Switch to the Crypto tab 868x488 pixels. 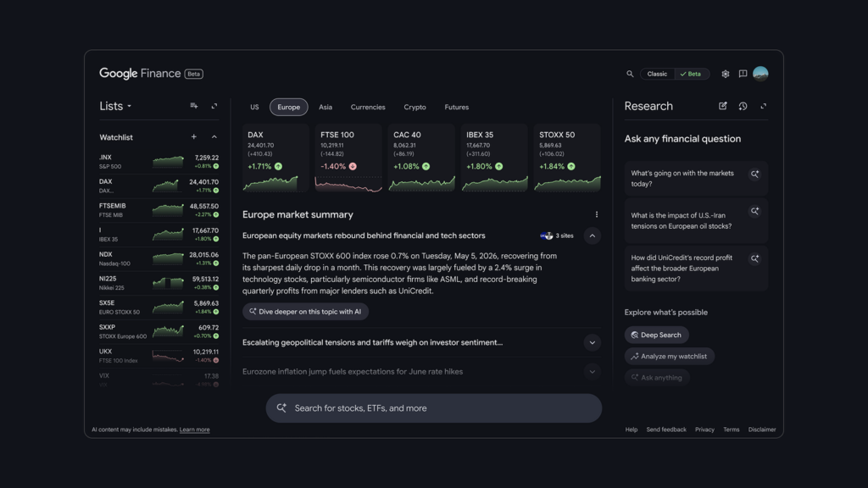415,107
